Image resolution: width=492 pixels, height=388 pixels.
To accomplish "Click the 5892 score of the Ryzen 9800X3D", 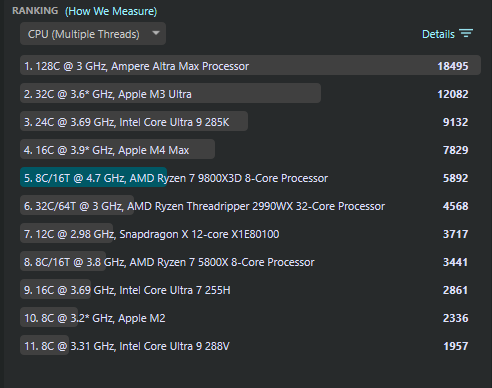I will coord(455,178).
